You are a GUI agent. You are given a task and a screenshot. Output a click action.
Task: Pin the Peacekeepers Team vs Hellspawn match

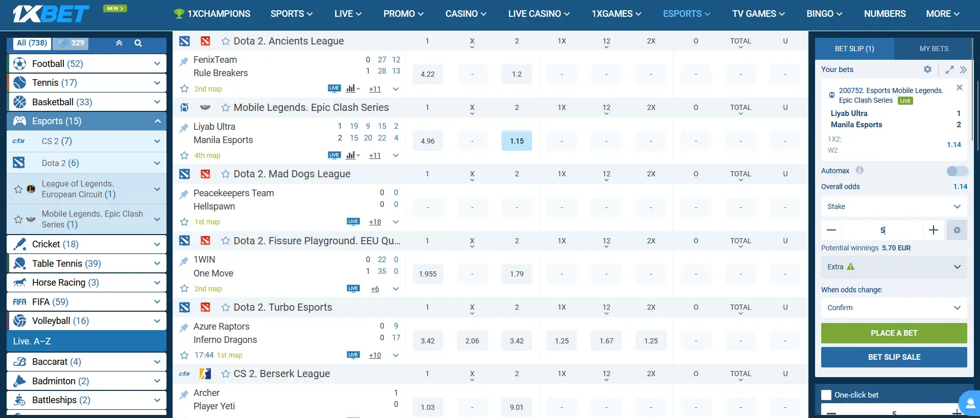click(x=184, y=195)
